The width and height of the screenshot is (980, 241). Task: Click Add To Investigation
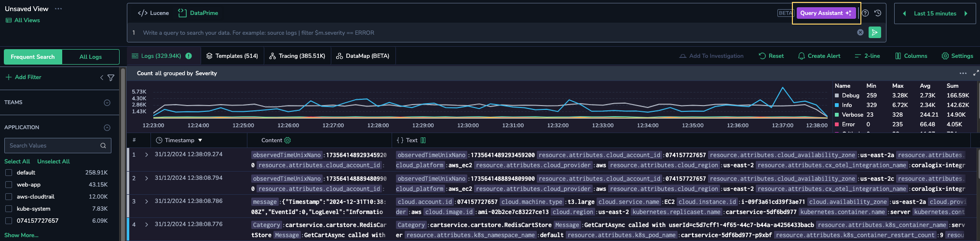[711, 56]
